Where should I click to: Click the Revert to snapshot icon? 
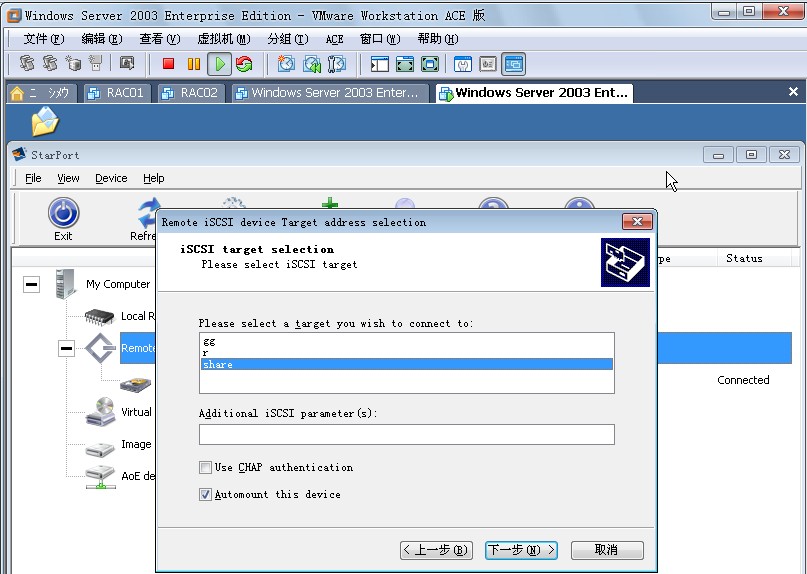(312, 64)
